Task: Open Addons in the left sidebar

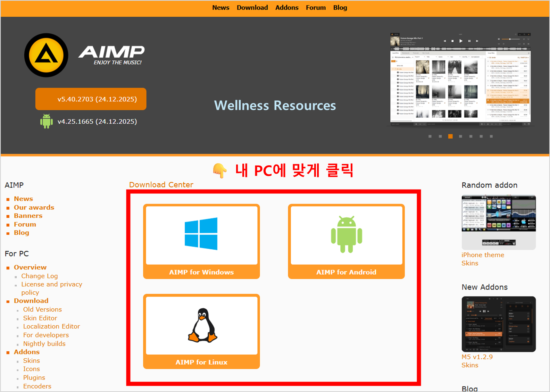Action: pyautogui.click(x=27, y=352)
